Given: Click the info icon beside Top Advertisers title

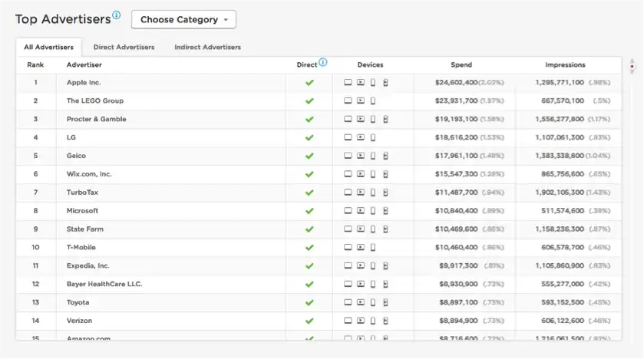Looking at the screenshot, I should click(117, 15).
